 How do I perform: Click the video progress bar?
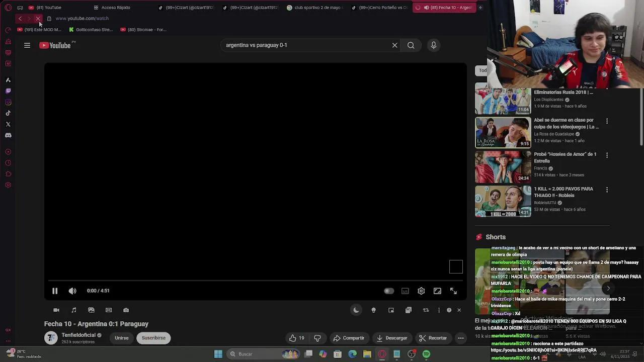pos(255,281)
